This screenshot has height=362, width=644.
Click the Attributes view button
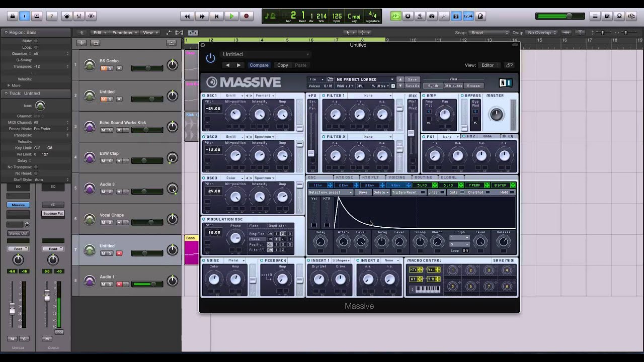pos(453,86)
